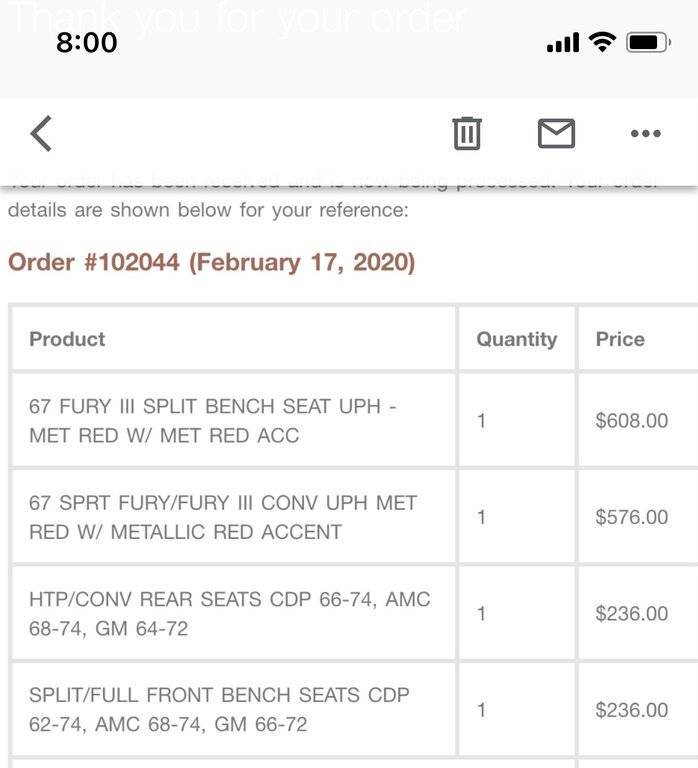Tap the $576.00 price cell

point(631,517)
